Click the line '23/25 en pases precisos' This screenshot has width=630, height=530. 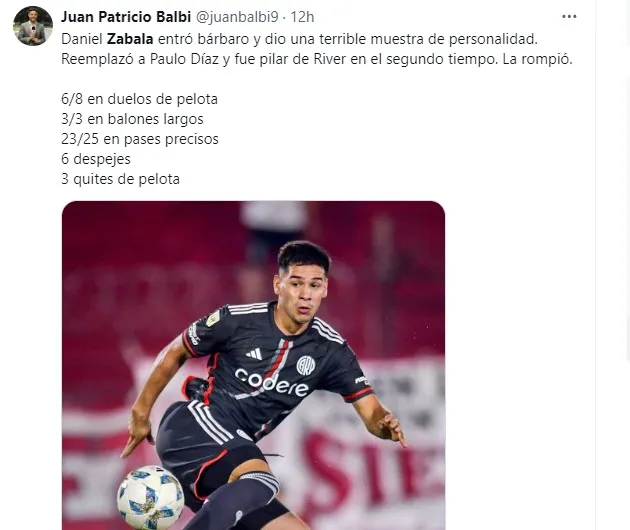point(140,139)
